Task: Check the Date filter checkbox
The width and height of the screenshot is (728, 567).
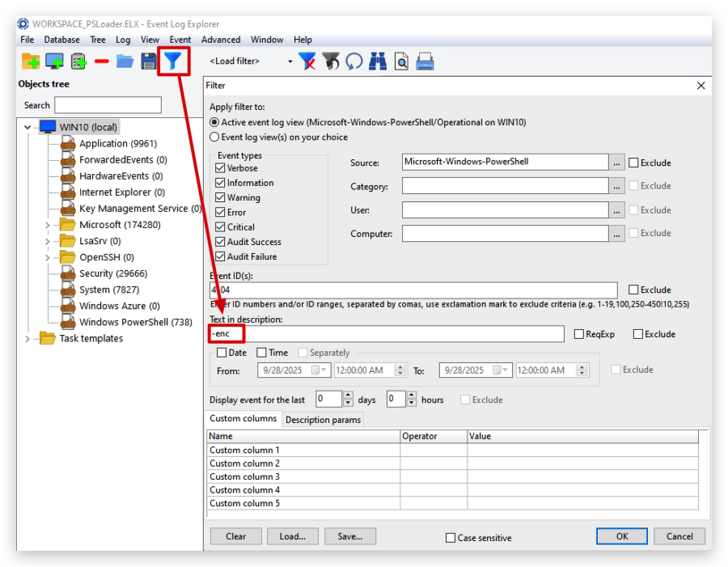Action: pyautogui.click(x=222, y=353)
